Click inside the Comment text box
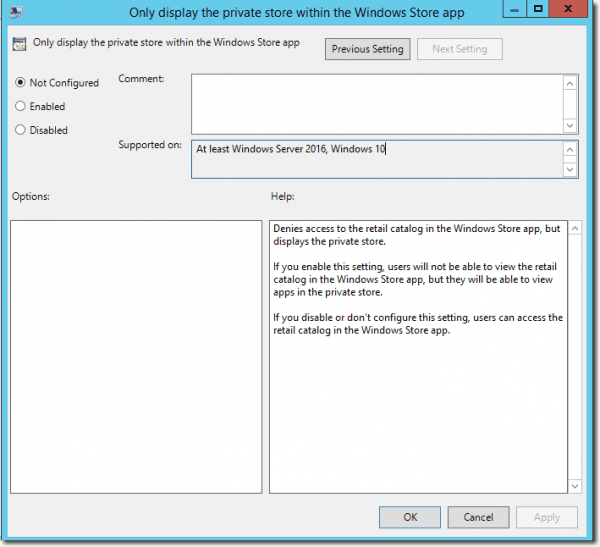The image size is (600, 547). 377,104
